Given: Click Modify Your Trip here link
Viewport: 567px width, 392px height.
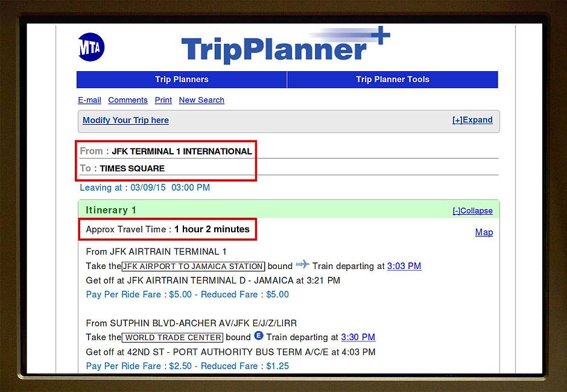Looking at the screenshot, I should pos(125,121).
